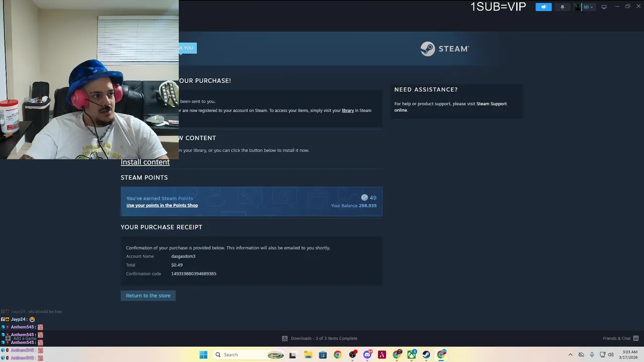The width and height of the screenshot is (644, 362).
Task: Click the Steam announcements megaphone button
Action: click(x=543, y=7)
